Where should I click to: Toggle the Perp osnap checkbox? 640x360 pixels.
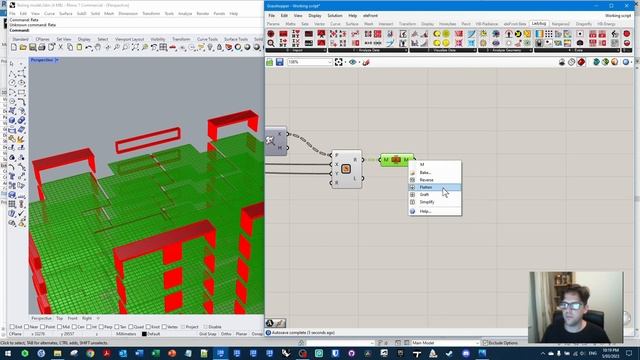(101, 327)
